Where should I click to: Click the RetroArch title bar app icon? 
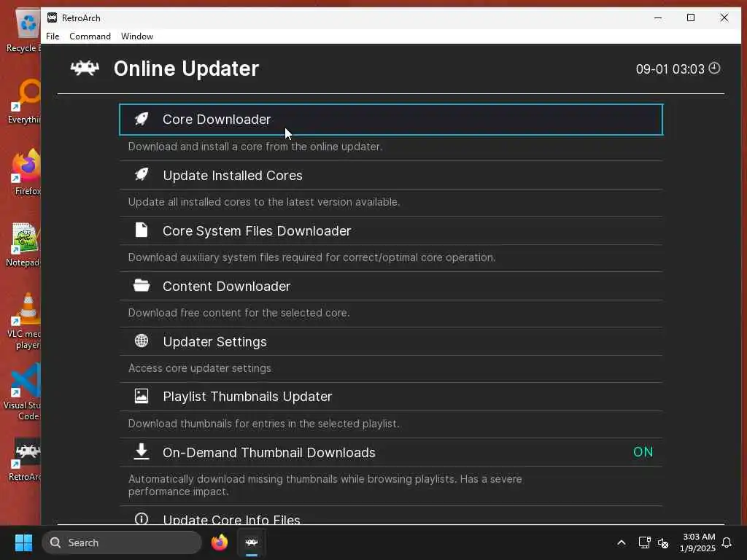point(52,17)
